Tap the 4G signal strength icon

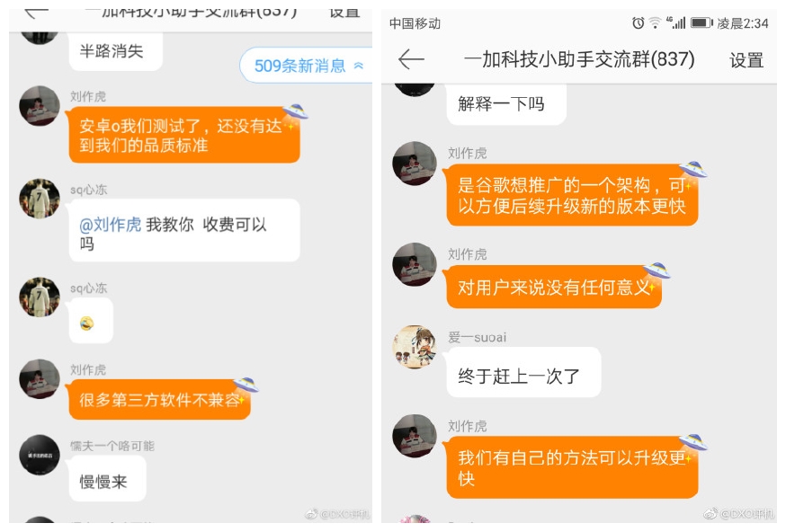pos(676,22)
